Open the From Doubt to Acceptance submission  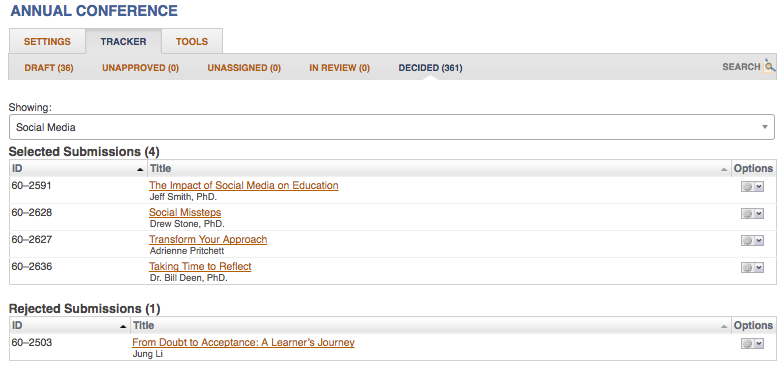(x=243, y=343)
